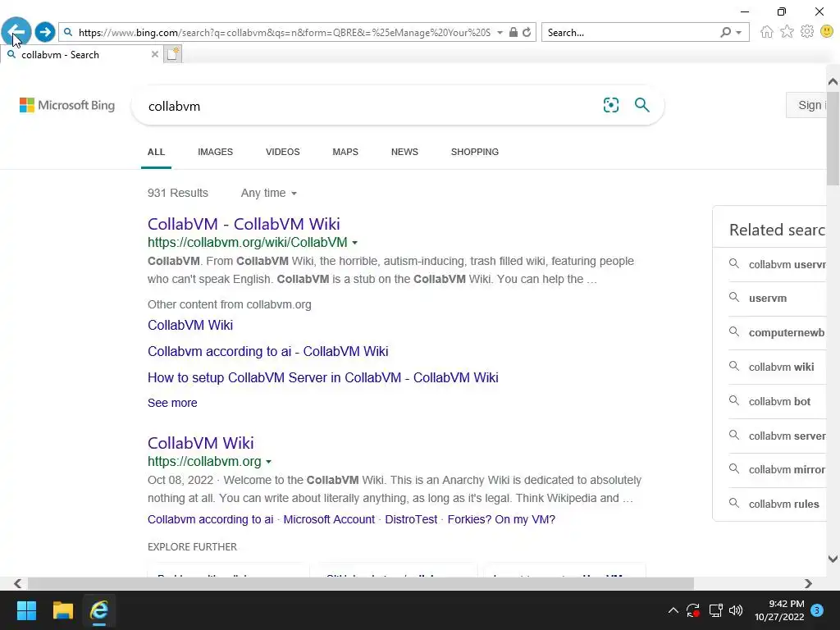The height and width of the screenshot is (630, 840).
Task: Switch to the IMAGES tab
Action: pos(216,152)
